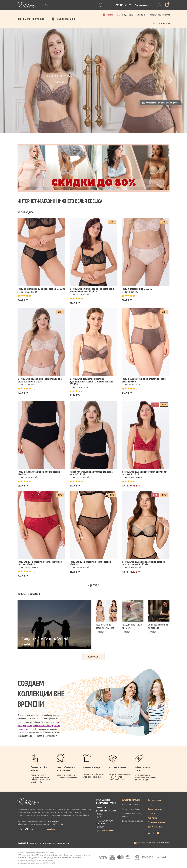Open the user account icon

159,5
